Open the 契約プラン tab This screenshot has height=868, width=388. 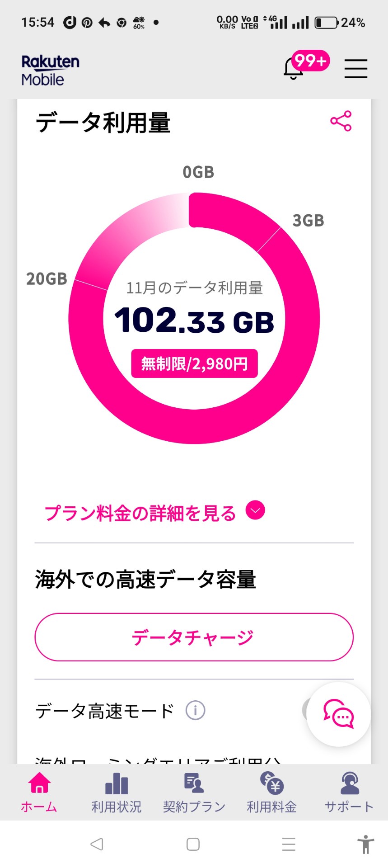pyautogui.click(x=194, y=793)
